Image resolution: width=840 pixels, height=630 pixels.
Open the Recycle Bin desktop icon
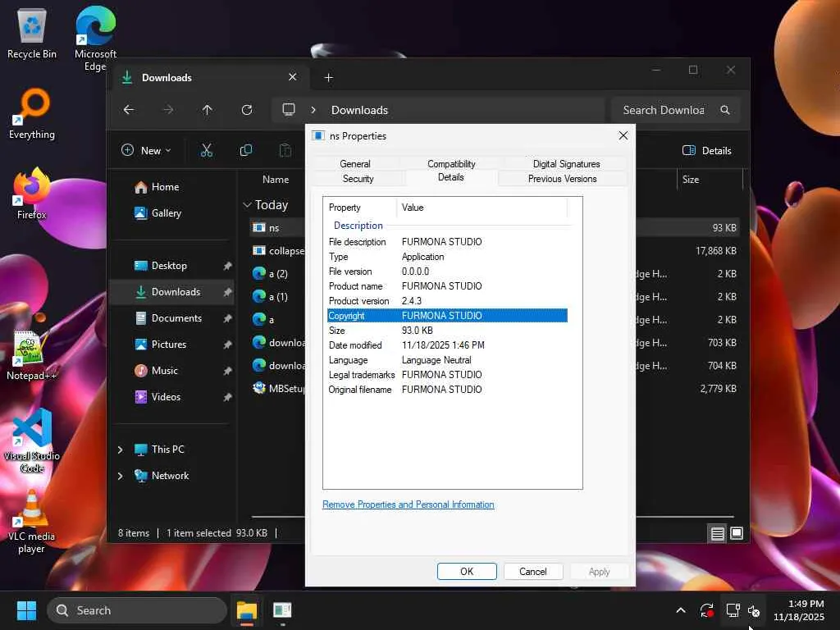(32, 34)
